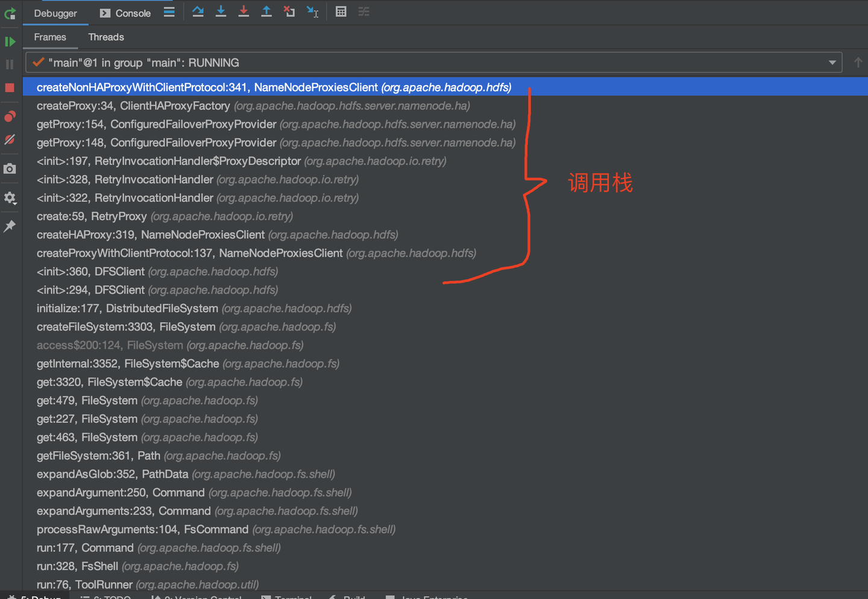This screenshot has height=599, width=868.
Task: Resume the program with the green play icon
Action: [10, 41]
